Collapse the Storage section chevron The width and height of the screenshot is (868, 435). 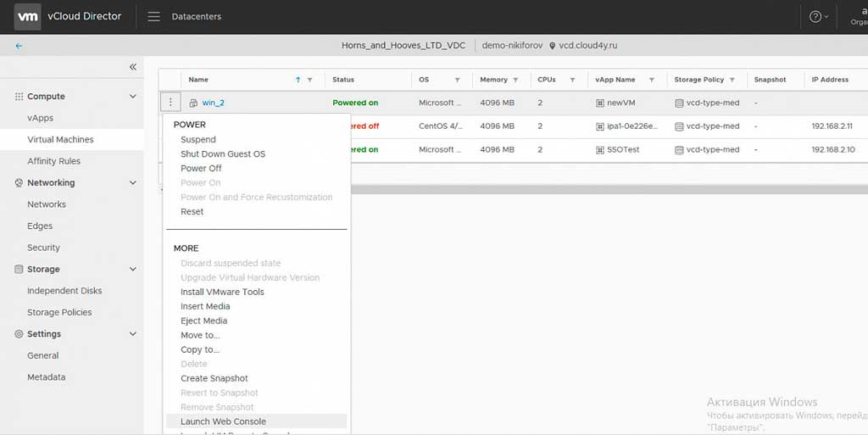tap(133, 269)
